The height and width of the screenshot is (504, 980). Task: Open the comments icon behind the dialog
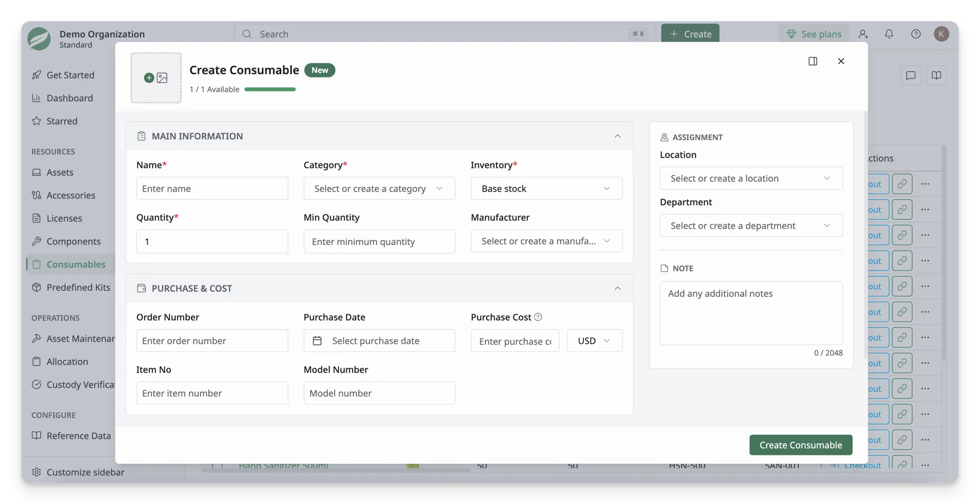tap(911, 75)
